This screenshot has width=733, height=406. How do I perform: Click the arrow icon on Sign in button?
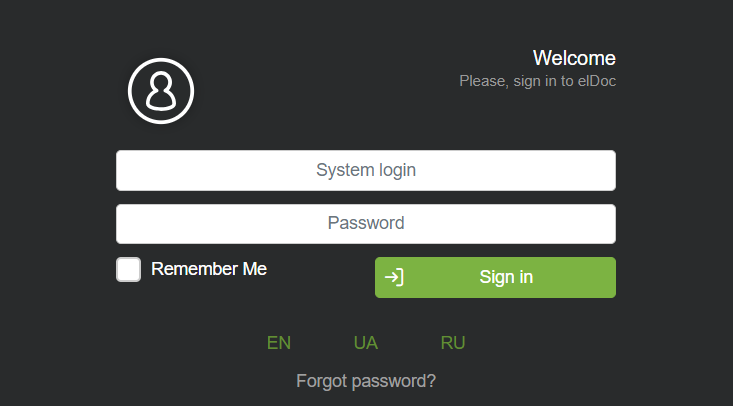(394, 277)
